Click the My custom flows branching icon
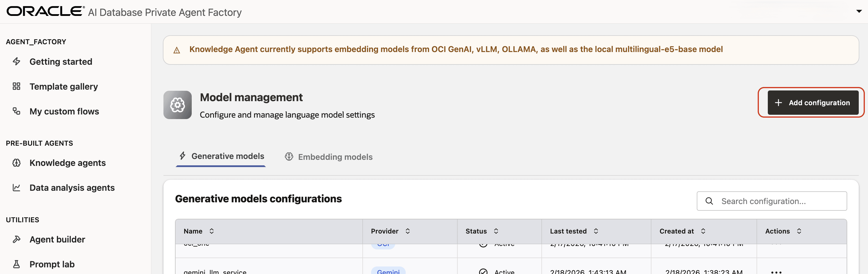Viewport: 868px width, 274px height. [x=16, y=111]
